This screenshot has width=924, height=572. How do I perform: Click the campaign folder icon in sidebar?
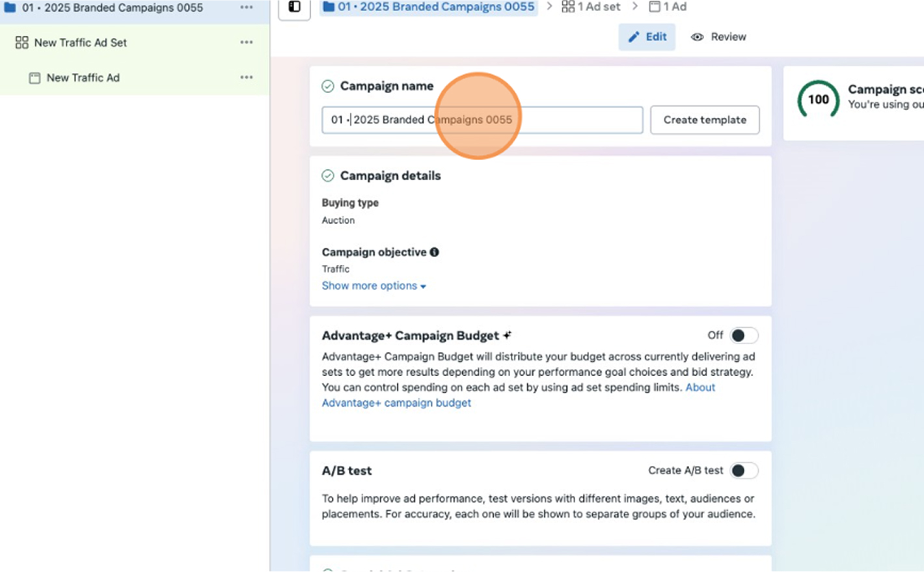10,8
